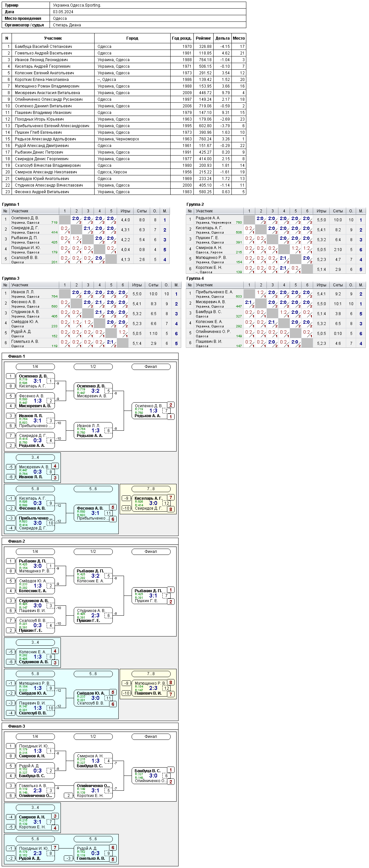
Task: Select participant 'Гомелько Андрей Васильевич'
Action: point(43,53)
